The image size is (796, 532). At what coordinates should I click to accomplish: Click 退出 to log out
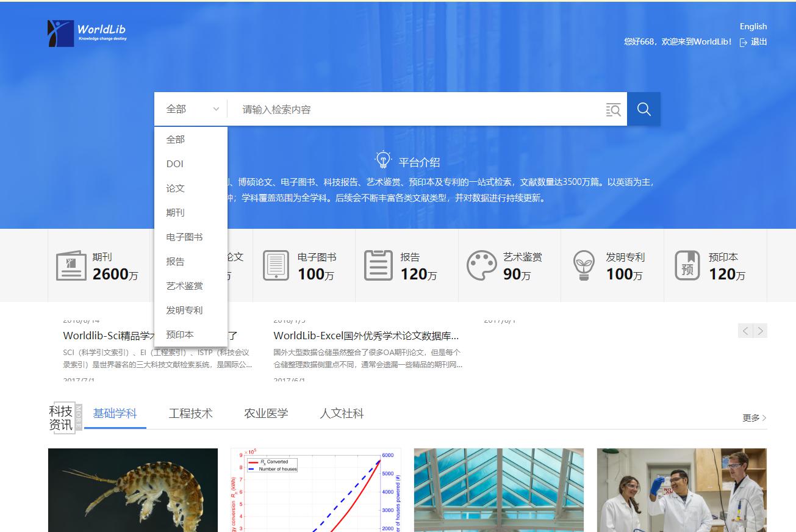pyautogui.click(x=754, y=42)
